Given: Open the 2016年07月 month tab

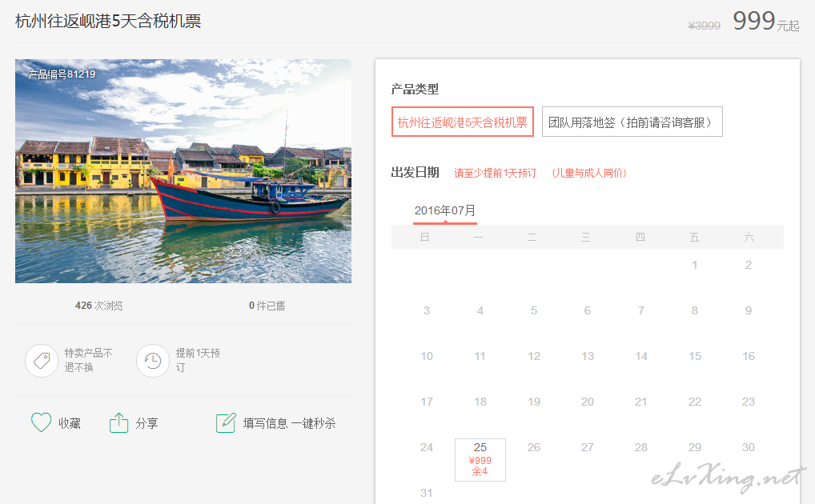Looking at the screenshot, I should coord(445,211).
